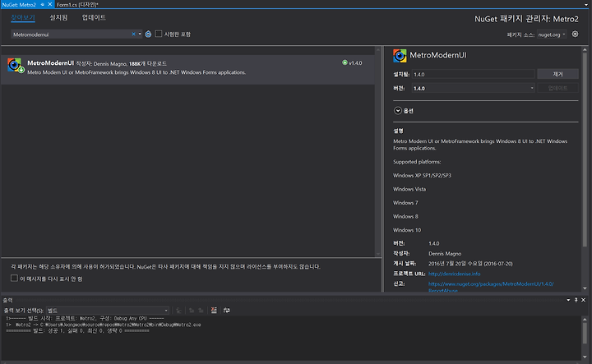
Task: Click the Windows 10 platform text
Action: [x=407, y=230]
